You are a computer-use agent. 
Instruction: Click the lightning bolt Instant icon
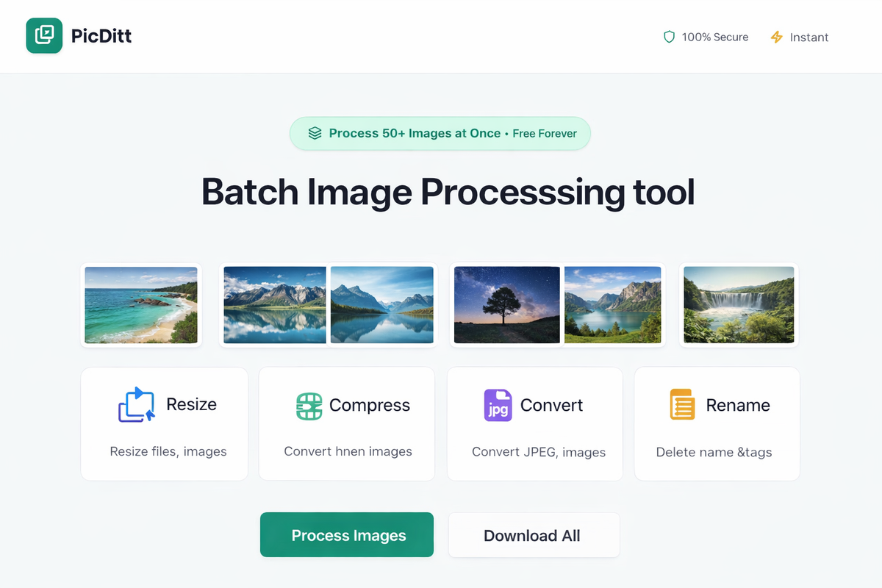coord(776,37)
